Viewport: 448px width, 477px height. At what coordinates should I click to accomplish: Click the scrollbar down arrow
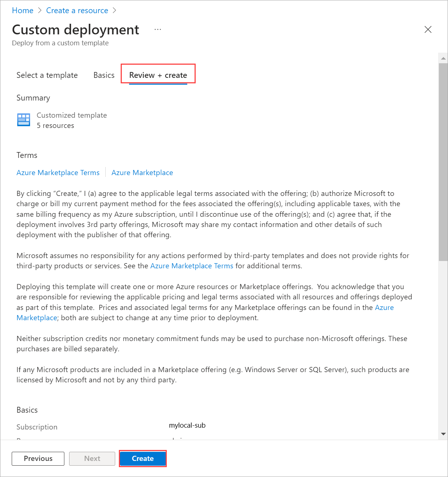click(443, 434)
